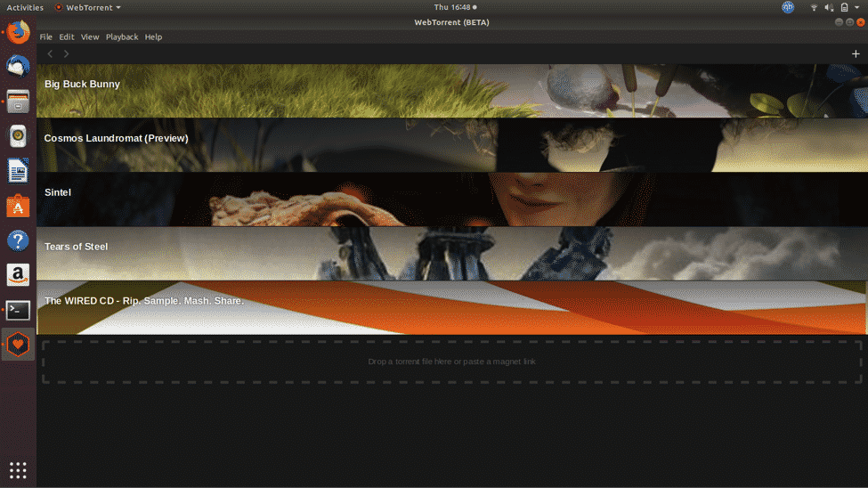Select WebTorrent icon in dock
This screenshot has height=488, width=868.
19,345
